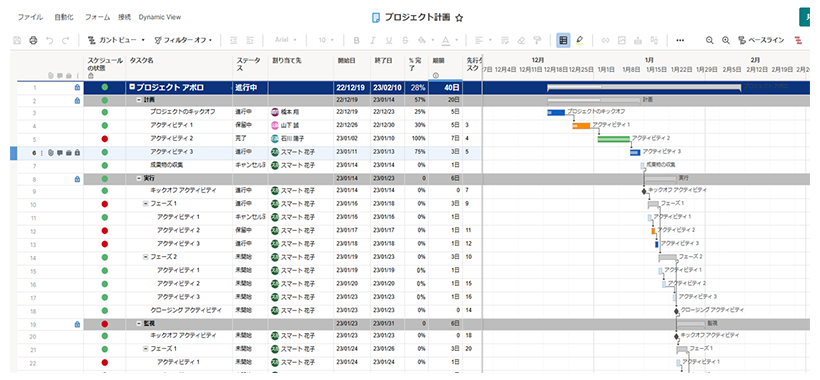
Task: Click the Save icon in the toolbar
Action: coord(17,40)
